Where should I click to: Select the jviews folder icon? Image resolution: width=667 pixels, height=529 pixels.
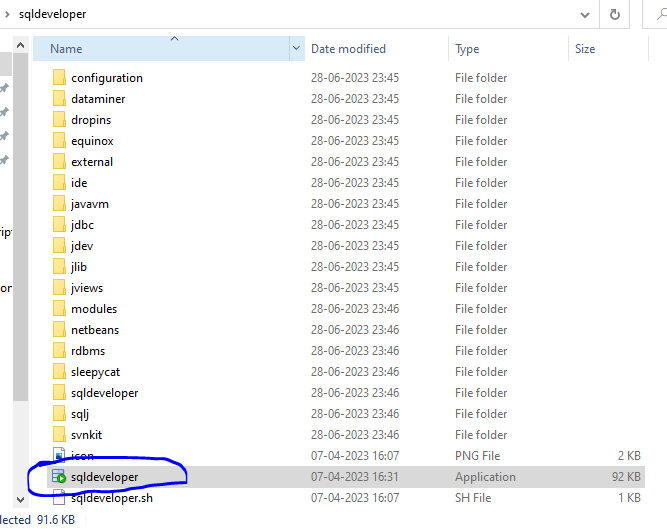[59, 288]
